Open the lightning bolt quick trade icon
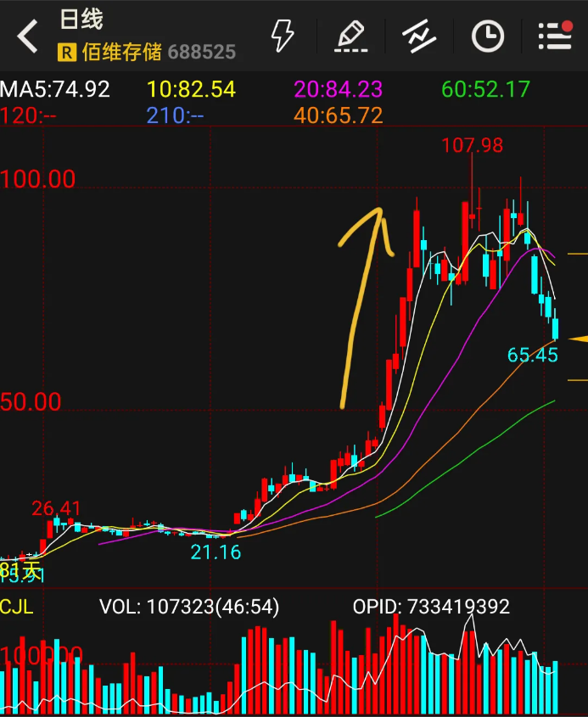Image resolution: width=588 pixels, height=717 pixels. [282, 36]
